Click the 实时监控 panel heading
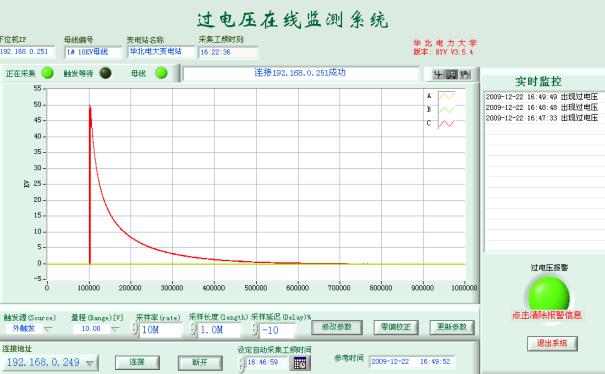This screenshot has width=605, height=374. 538,81
